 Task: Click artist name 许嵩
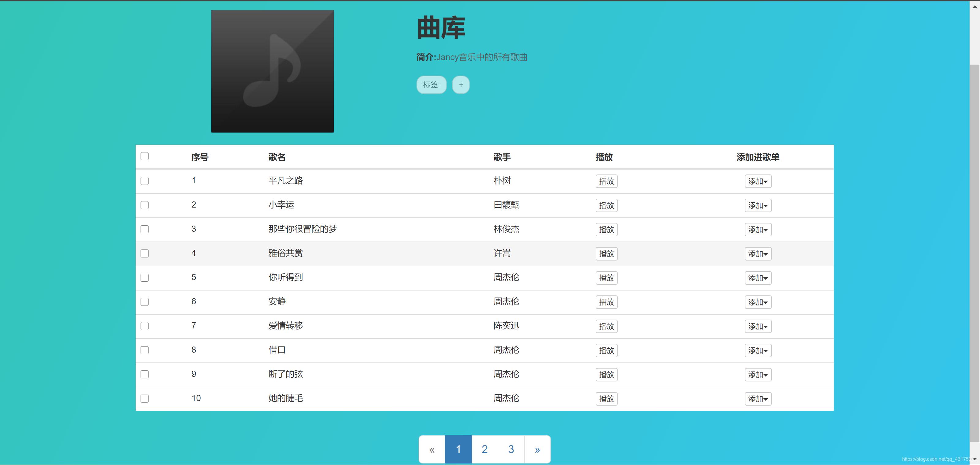[502, 253]
